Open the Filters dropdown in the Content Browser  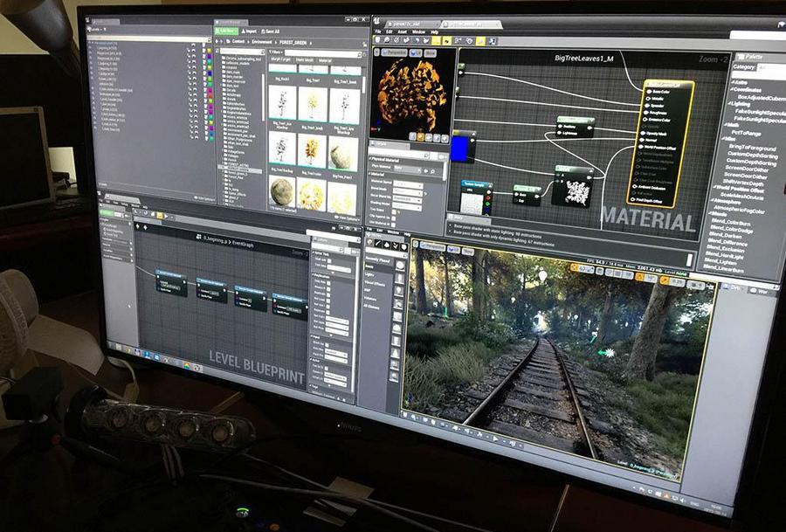pos(276,52)
